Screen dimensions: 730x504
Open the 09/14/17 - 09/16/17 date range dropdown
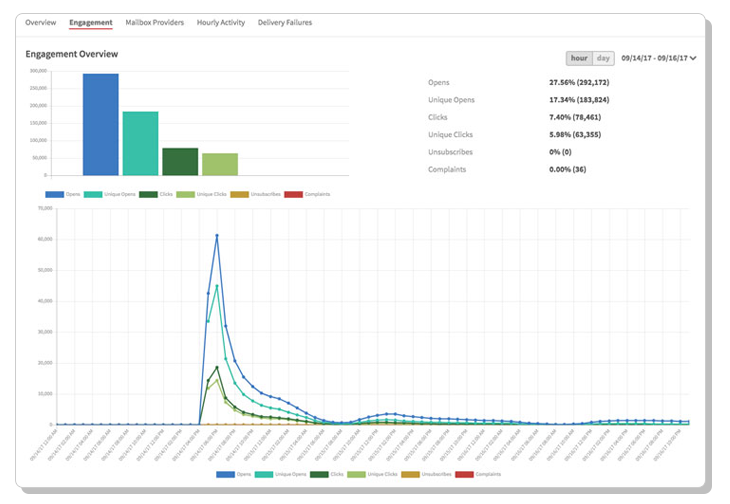click(x=659, y=58)
